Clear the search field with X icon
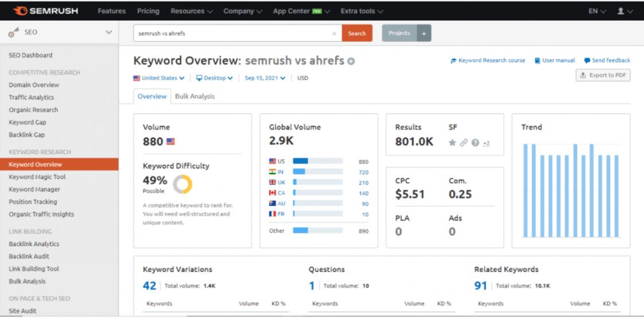 tap(334, 33)
